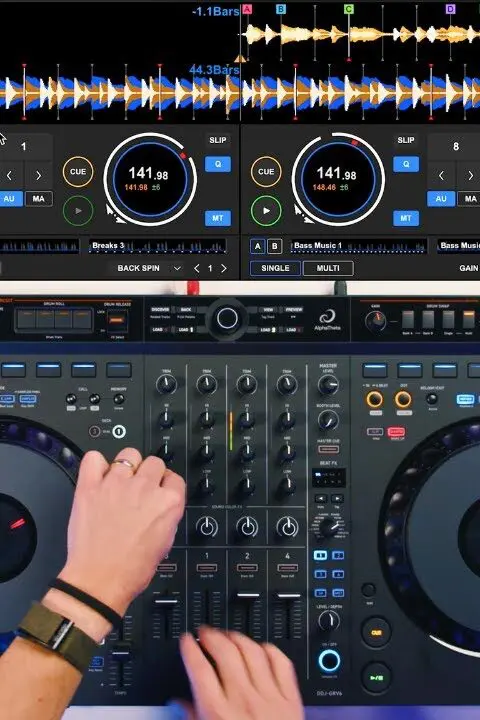Expand the BACK SPIN effect dropdown
The width and height of the screenshot is (480, 720).
click(x=177, y=268)
